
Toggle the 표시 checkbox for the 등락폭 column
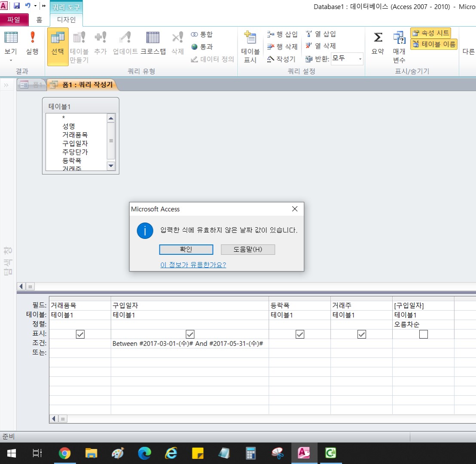(300, 334)
